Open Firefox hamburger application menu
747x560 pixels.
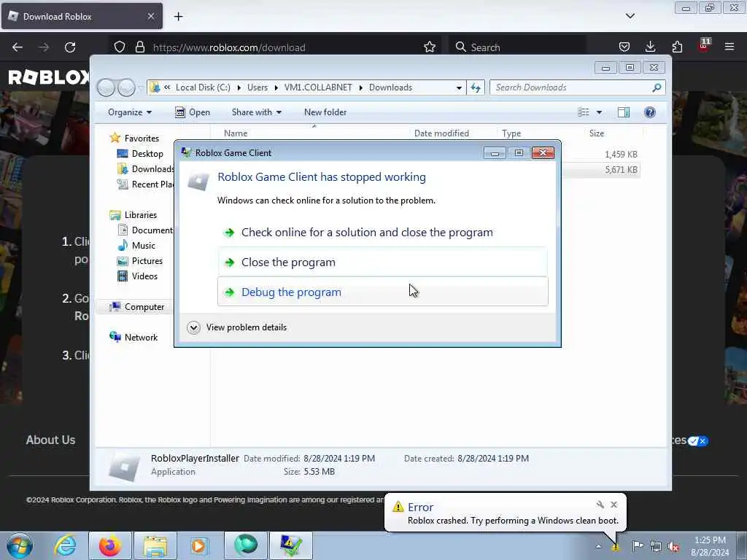tap(729, 47)
